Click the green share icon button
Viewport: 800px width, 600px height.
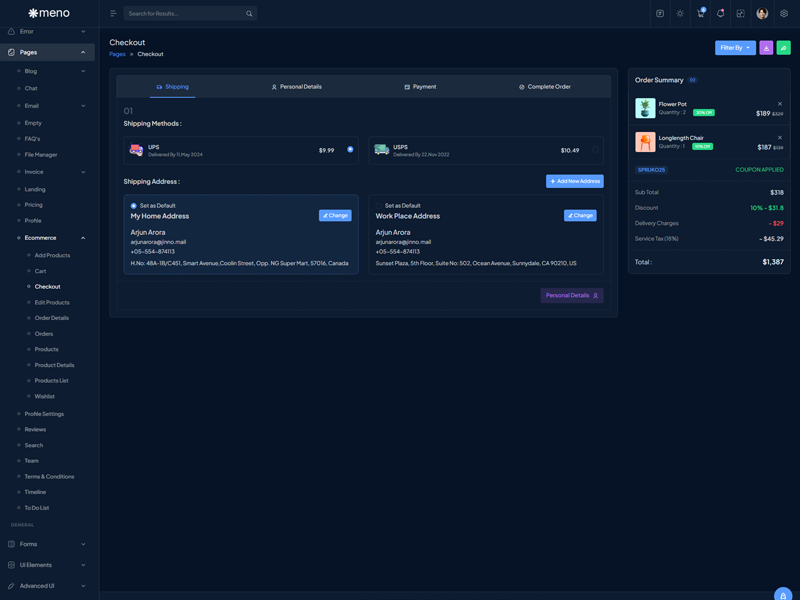tap(783, 48)
